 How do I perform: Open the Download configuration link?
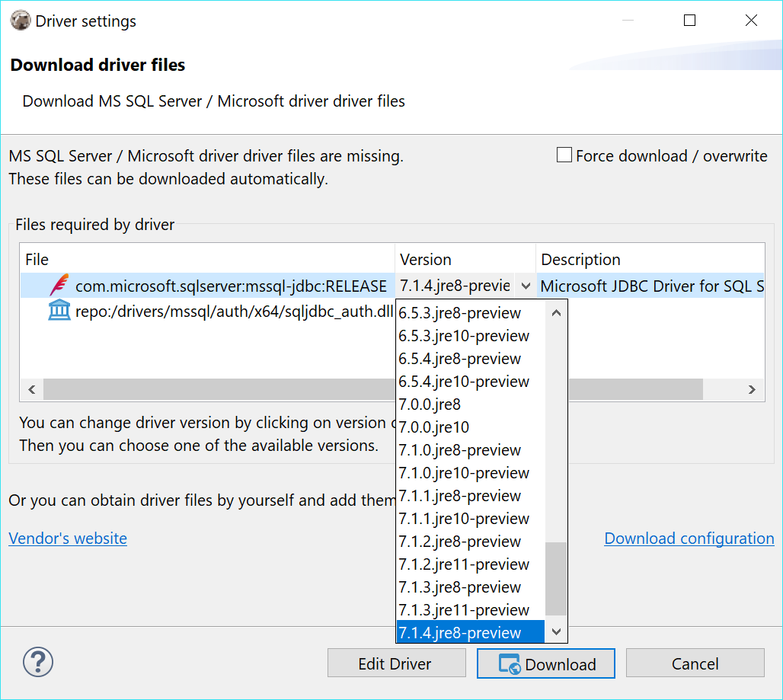pos(689,539)
